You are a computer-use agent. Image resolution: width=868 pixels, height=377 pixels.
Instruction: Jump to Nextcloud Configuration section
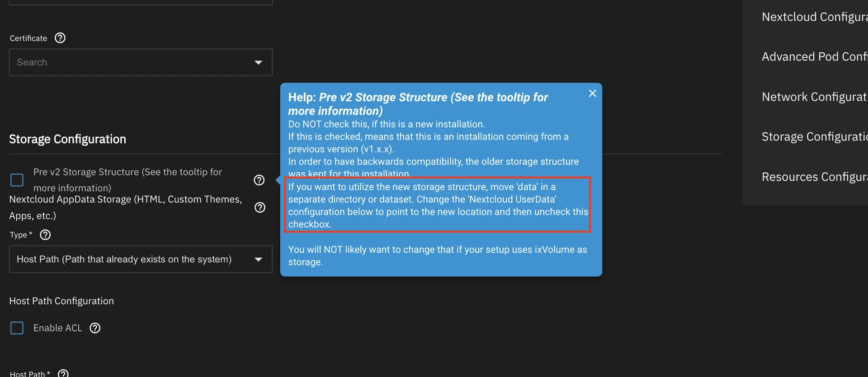[x=814, y=17]
